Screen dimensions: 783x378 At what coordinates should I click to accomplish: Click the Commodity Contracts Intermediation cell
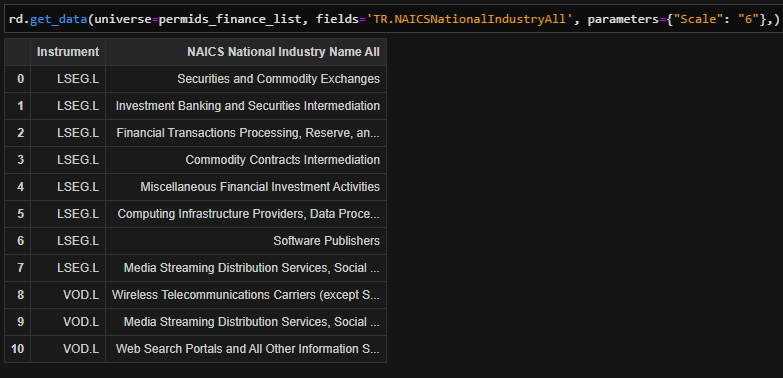tap(246, 160)
